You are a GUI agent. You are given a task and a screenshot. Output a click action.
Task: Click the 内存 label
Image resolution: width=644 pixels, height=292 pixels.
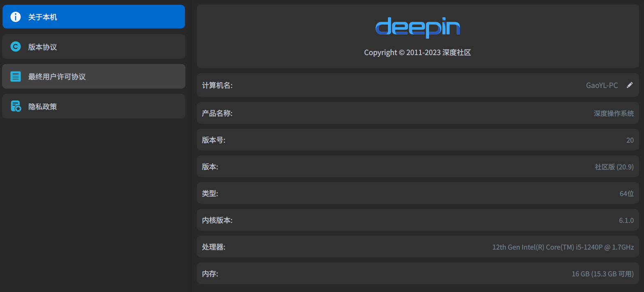pos(210,273)
